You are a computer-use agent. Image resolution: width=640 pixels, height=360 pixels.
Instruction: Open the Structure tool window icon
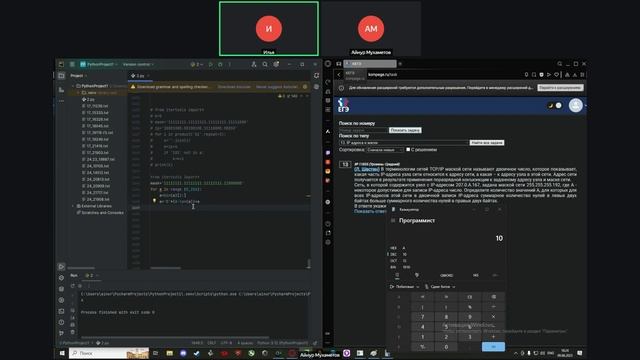click(61, 89)
